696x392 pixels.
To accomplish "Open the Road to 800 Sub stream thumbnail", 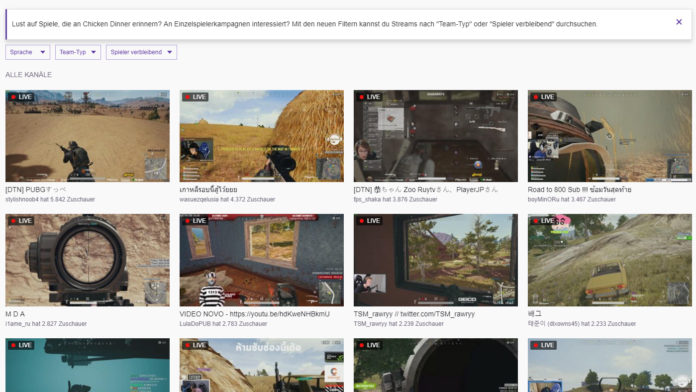I will pyautogui.click(x=609, y=136).
